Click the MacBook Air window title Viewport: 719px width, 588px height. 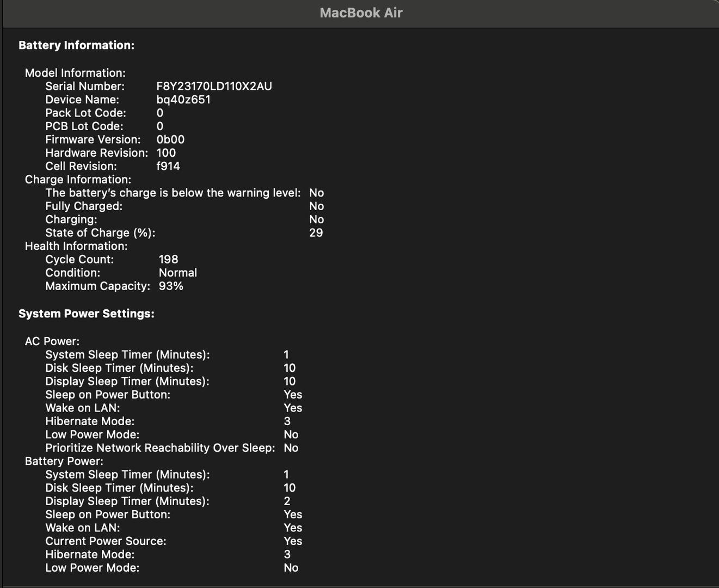tap(361, 13)
